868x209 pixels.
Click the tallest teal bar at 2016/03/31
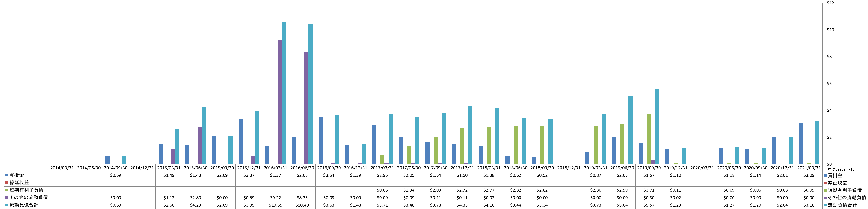coord(284,93)
